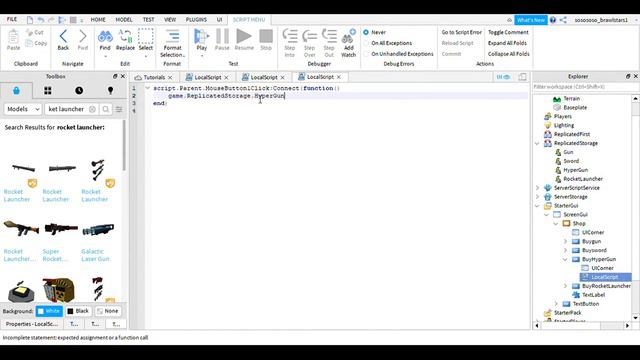Viewport: 640px width, 360px height.
Task: Select the Galactic Laser Gun model thumbnail
Action: click(x=98, y=229)
